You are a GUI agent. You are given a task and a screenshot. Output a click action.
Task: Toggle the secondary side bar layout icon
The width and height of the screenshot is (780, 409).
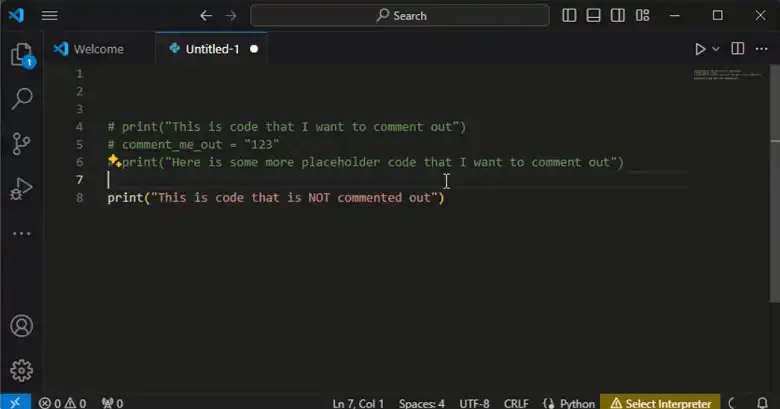(618, 15)
